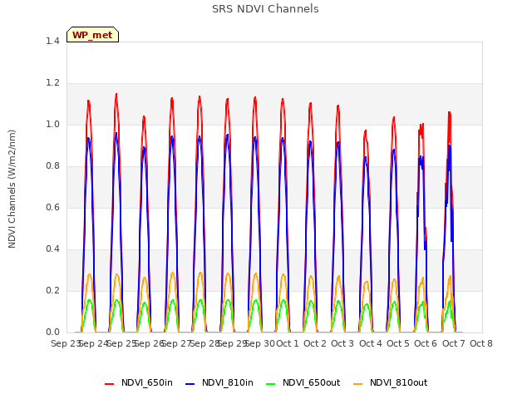Click the red NDVI_650in legend swatch
Image resolution: width=532 pixels, height=399 pixels.
(x=109, y=383)
